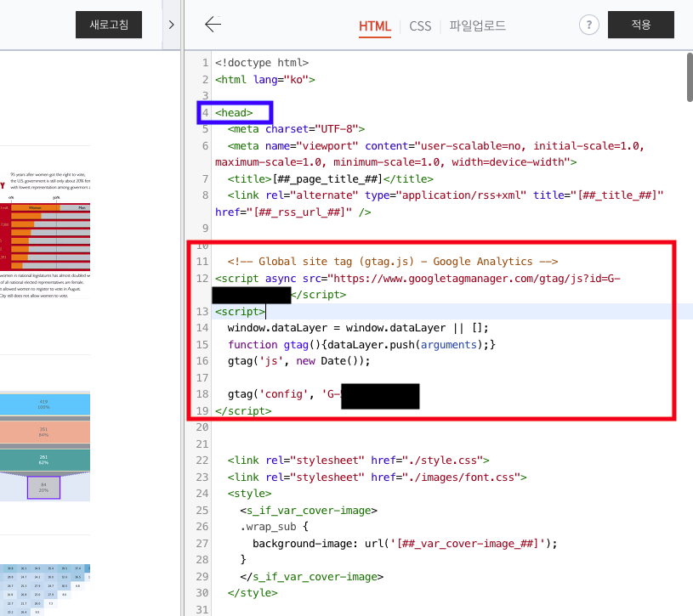Click the function gtag() line
The height and width of the screenshot is (616, 693).
361,344
